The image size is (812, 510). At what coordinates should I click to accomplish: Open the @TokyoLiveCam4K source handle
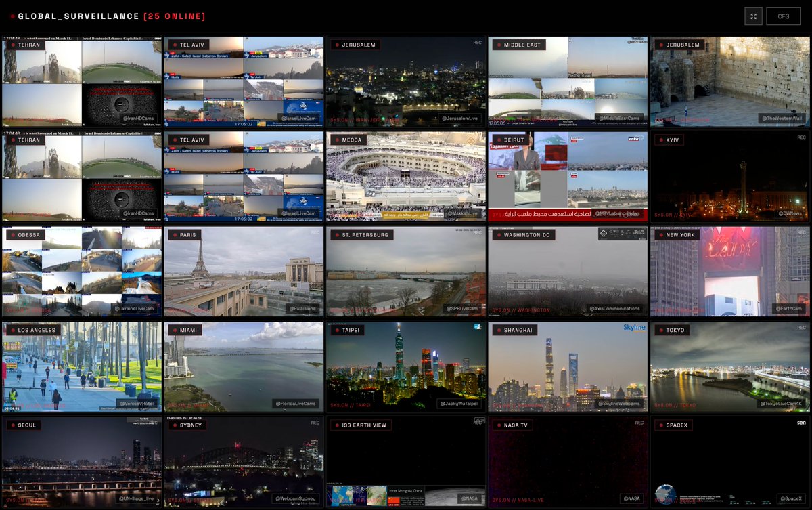(x=780, y=403)
